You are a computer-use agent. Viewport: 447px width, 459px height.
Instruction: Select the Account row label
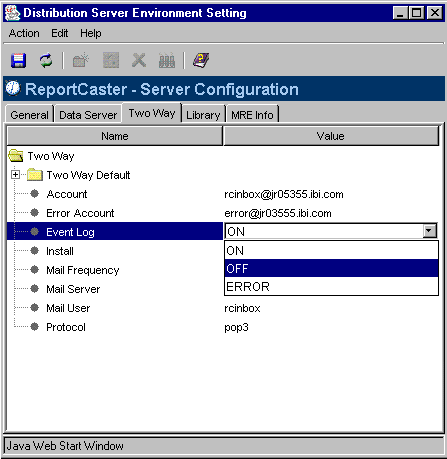click(x=67, y=194)
